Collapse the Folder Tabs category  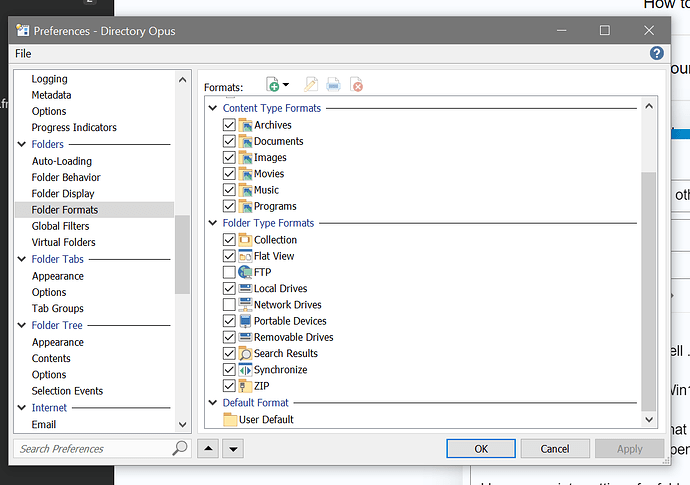(22, 259)
